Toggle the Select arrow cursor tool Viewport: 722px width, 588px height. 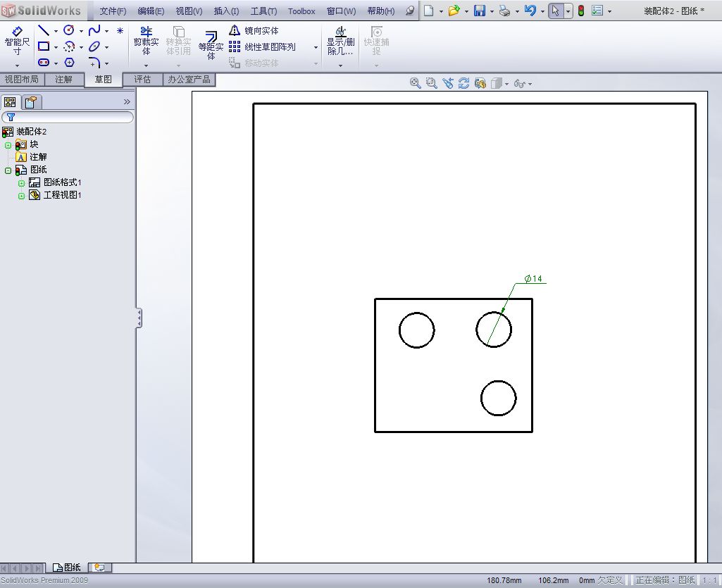(556, 11)
